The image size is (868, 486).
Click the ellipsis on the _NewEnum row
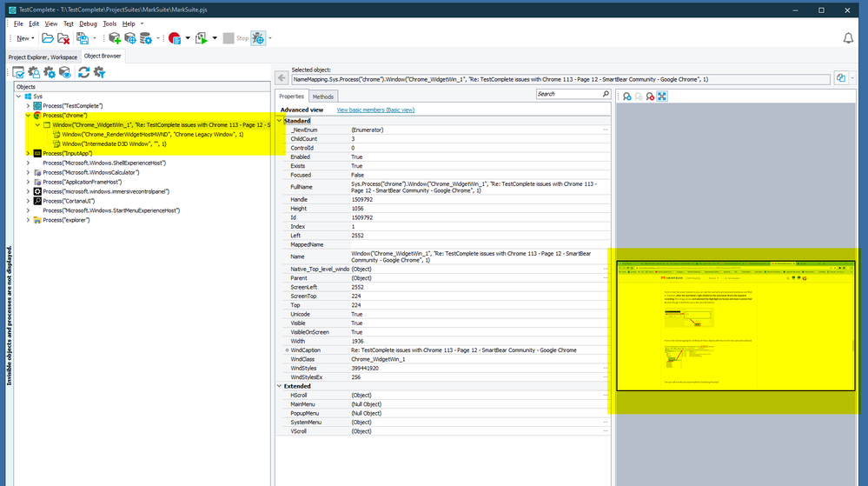[606, 130]
